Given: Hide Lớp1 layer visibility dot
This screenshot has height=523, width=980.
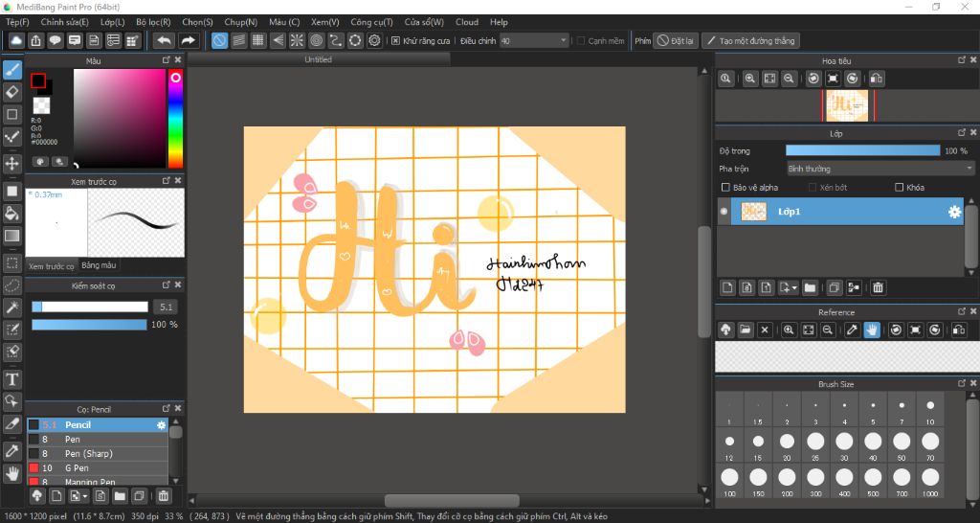Looking at the screenshot, I should (724, 212).
